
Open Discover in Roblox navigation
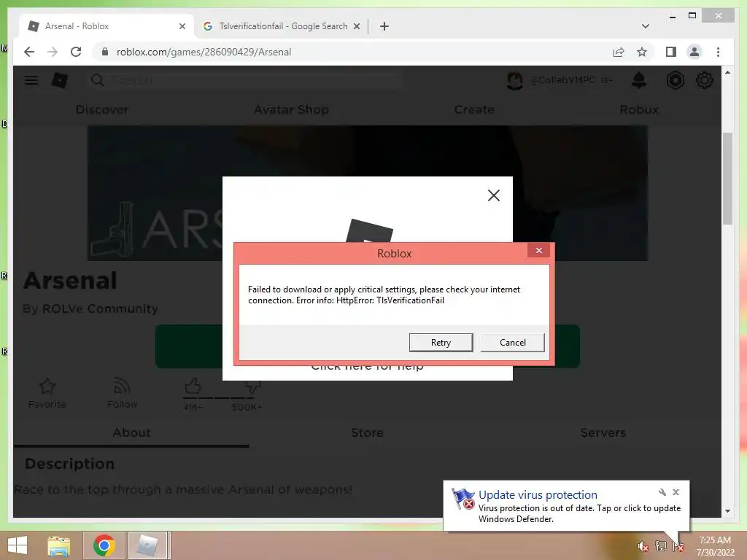(102, 109)
